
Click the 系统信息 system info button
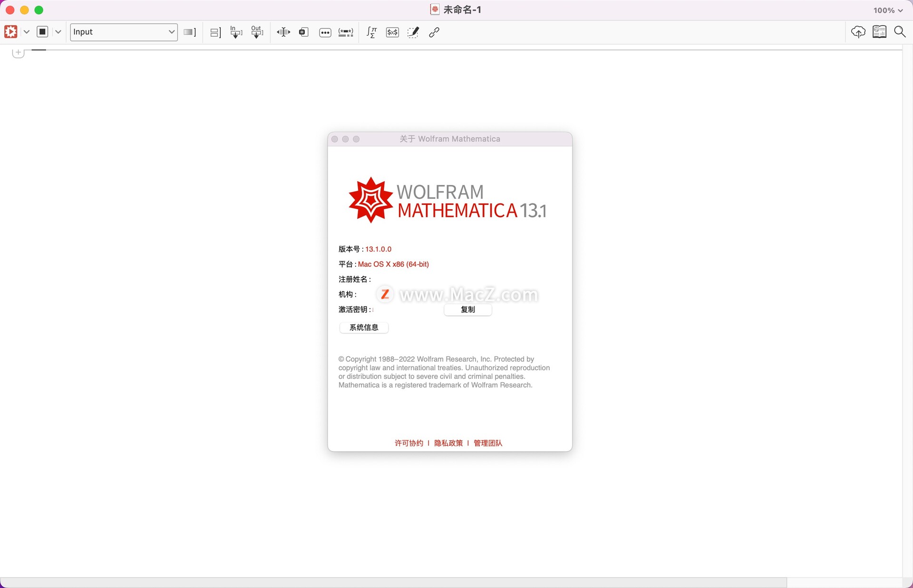click(x=364, y=328)
